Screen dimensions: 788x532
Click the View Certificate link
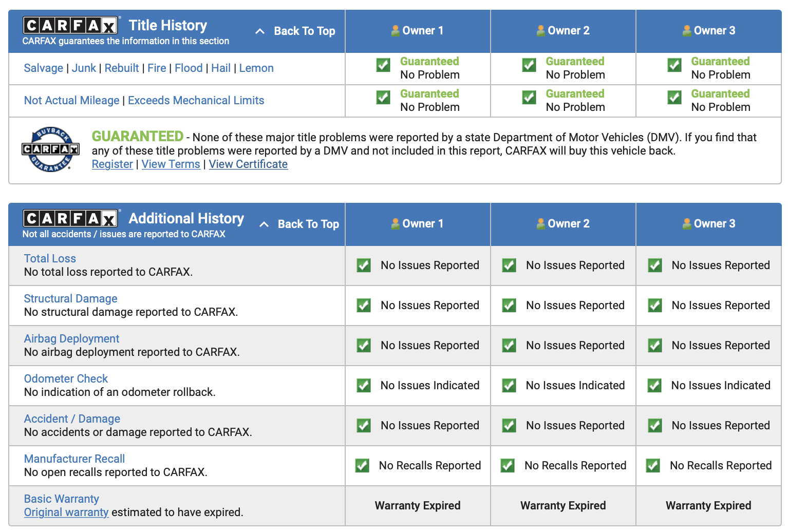click(248, 164)
